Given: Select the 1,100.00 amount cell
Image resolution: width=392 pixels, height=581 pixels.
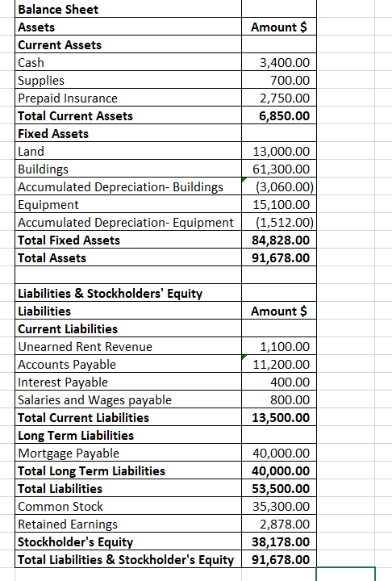Looking at the screenshot, I should pos(279,346).
